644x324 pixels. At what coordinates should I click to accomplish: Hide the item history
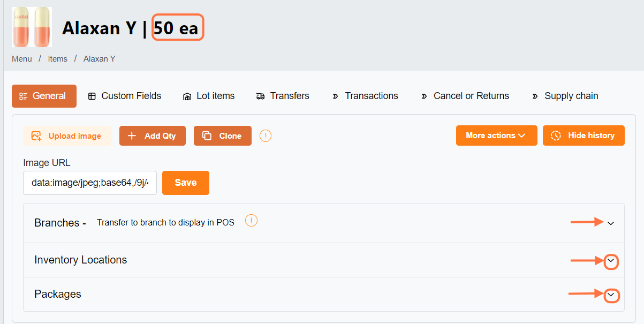(584, 135)
